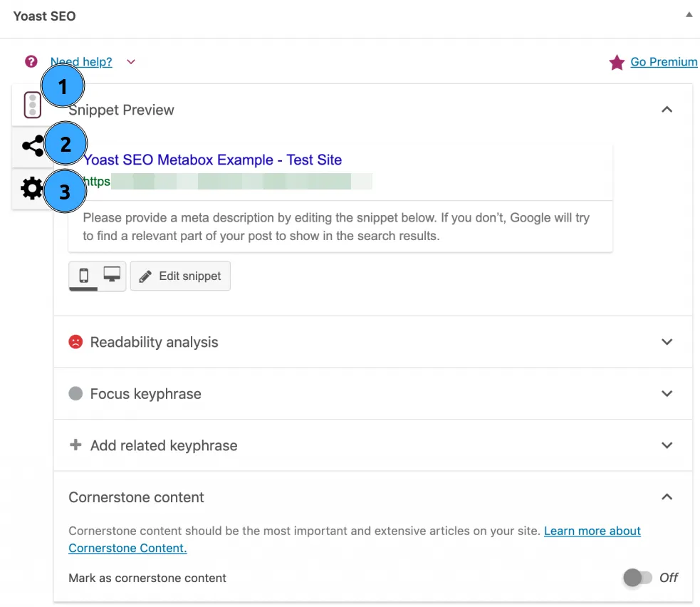This screenshot has width=700, height=607.
Task: Select the desktop snippet preview icon
Action: click(x=110, y=274)
